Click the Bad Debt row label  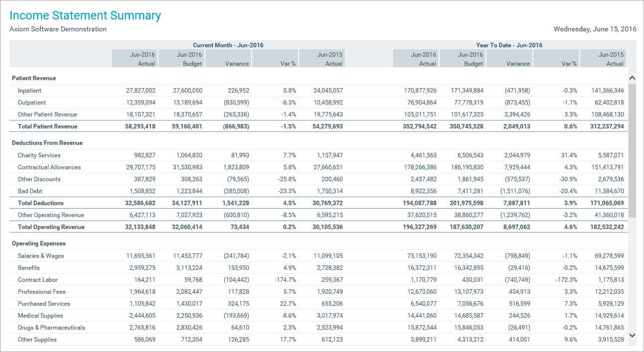30,191
